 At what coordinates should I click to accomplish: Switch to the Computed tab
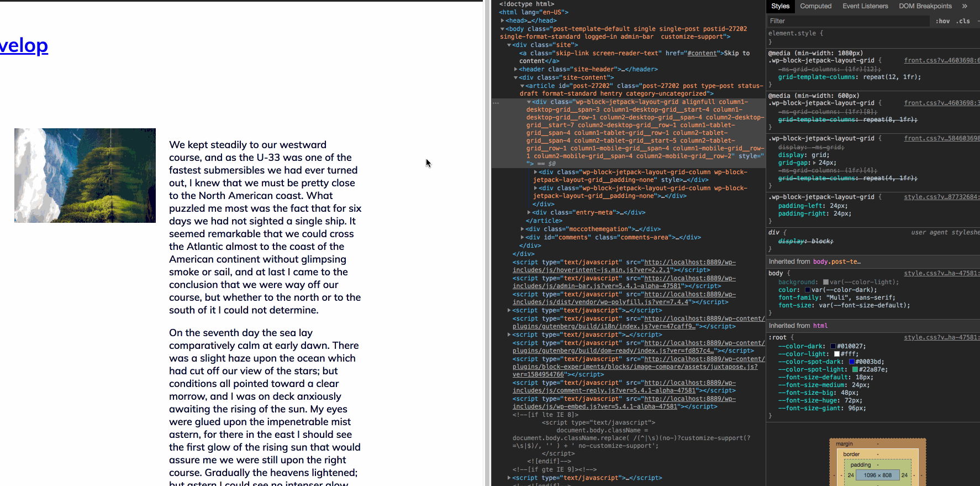[x=815, y=6]
